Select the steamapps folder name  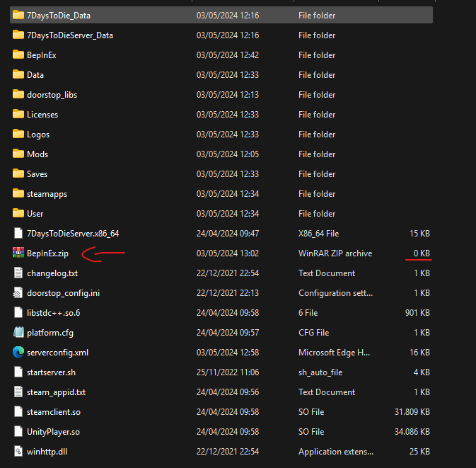(47, 194)
